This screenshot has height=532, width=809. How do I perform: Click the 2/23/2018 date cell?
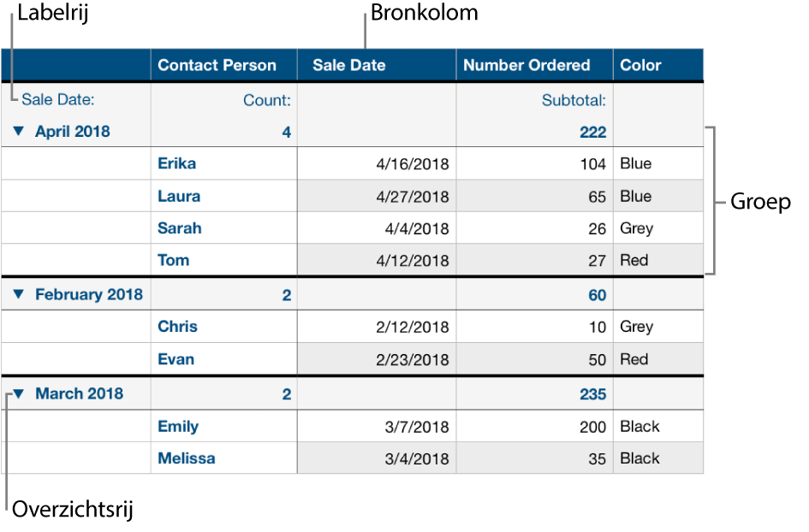[414, 360]
